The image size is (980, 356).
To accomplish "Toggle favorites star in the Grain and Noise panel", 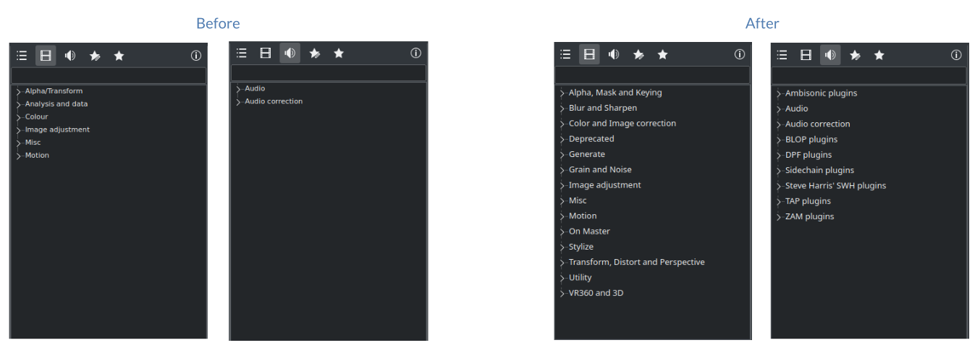I will (x=662, y=55).
